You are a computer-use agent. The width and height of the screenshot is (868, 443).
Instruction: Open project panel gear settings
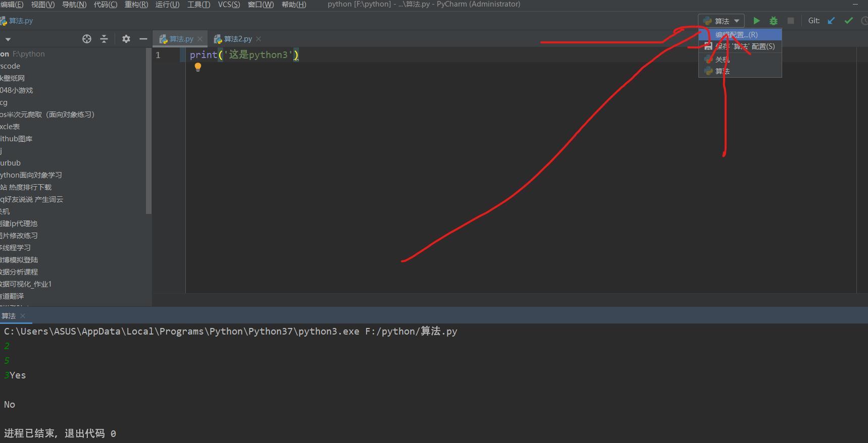[126, 39]
